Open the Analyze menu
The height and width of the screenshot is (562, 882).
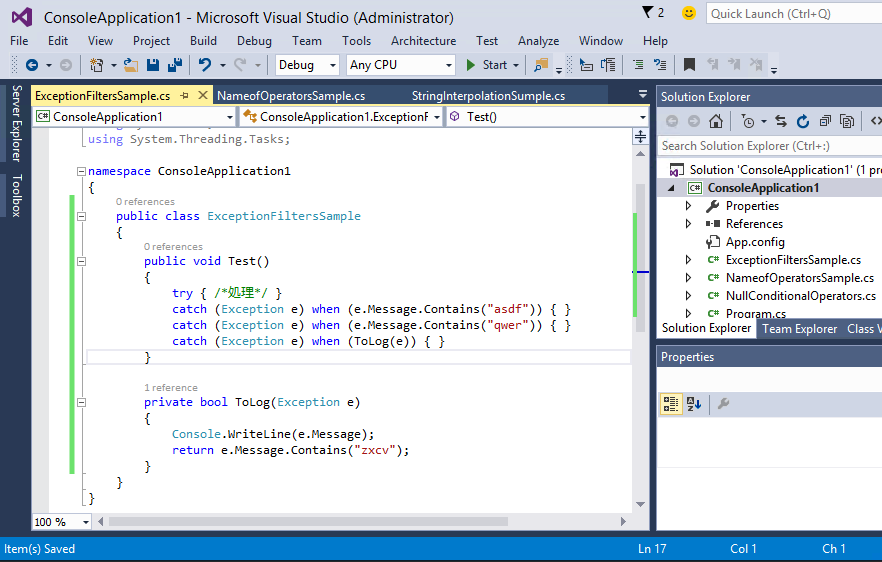coord(538,41)
